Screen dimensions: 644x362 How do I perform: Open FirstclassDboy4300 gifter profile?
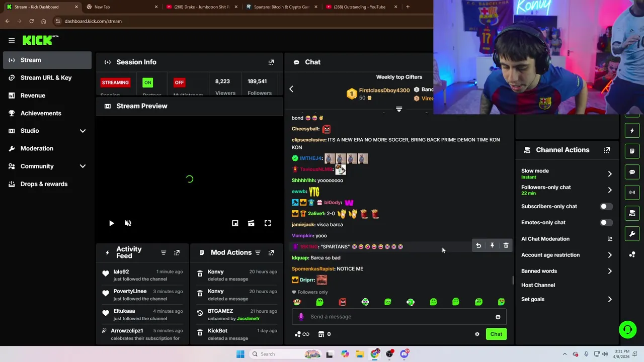384,90
